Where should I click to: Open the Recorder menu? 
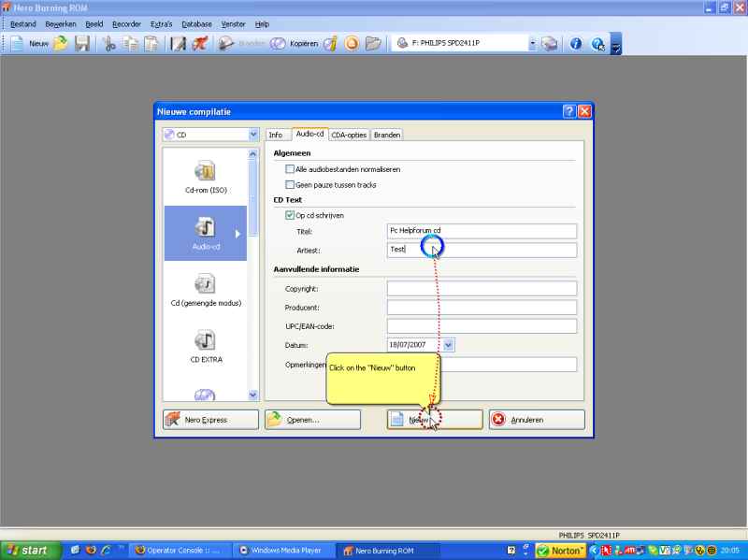[x=126, y=24]
